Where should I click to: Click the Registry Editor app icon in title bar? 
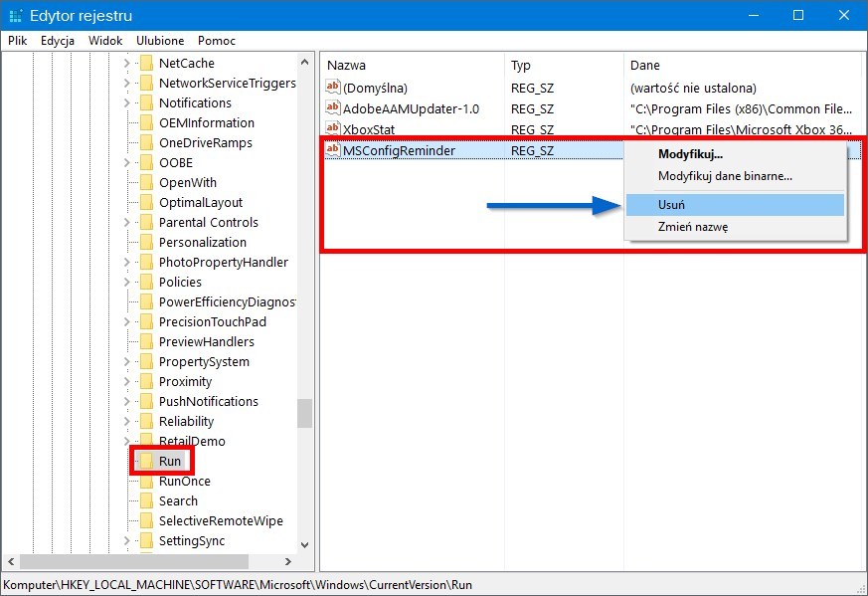[16, 16]
